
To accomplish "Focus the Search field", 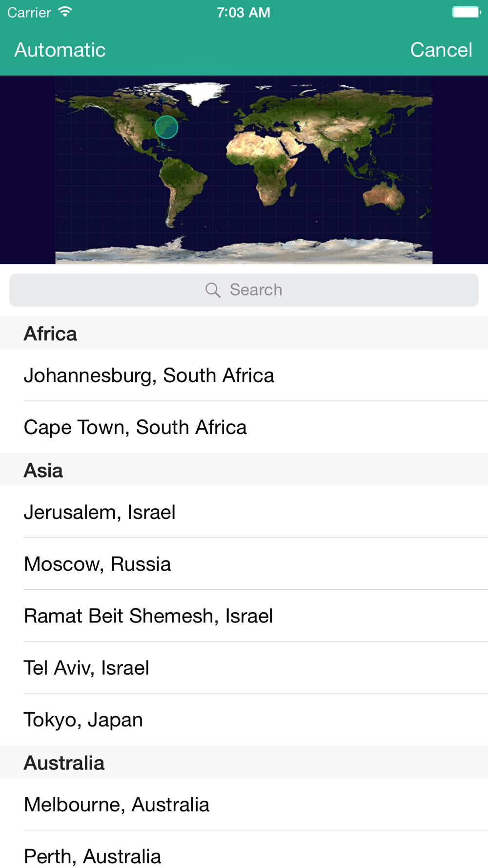I will point(244,290).
